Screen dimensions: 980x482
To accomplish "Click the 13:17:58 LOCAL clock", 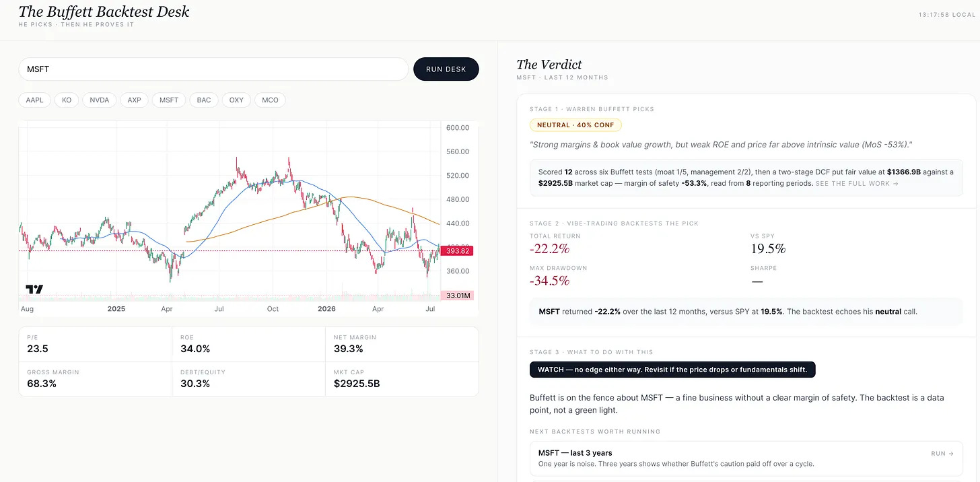I will tap(946, 15).
